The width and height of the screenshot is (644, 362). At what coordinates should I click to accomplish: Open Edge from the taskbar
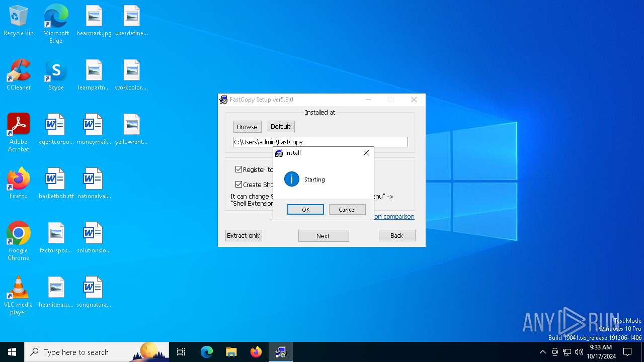[x=207, y=352]
